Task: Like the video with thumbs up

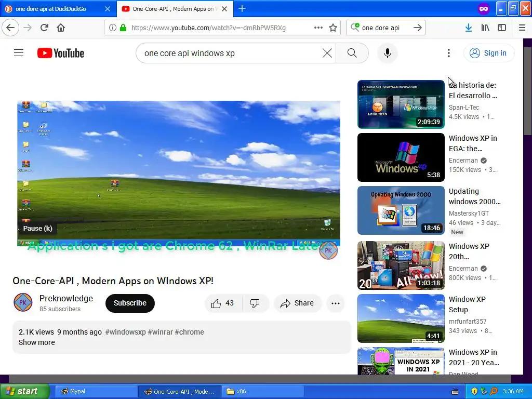Action: [x=223, y=303]
